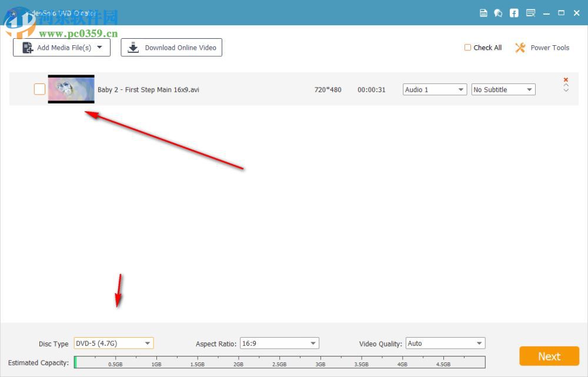Open the Audio 1 dropdown

point(434,89)
